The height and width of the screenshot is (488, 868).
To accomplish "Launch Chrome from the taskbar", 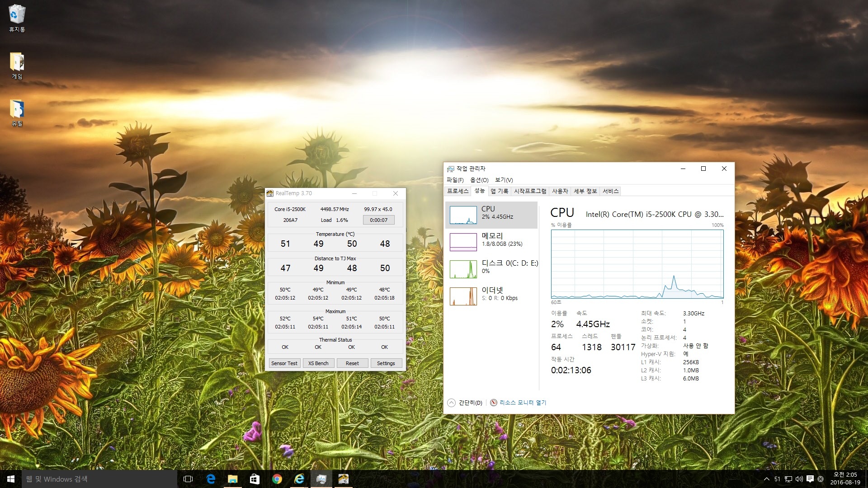I will coord(277,479).
